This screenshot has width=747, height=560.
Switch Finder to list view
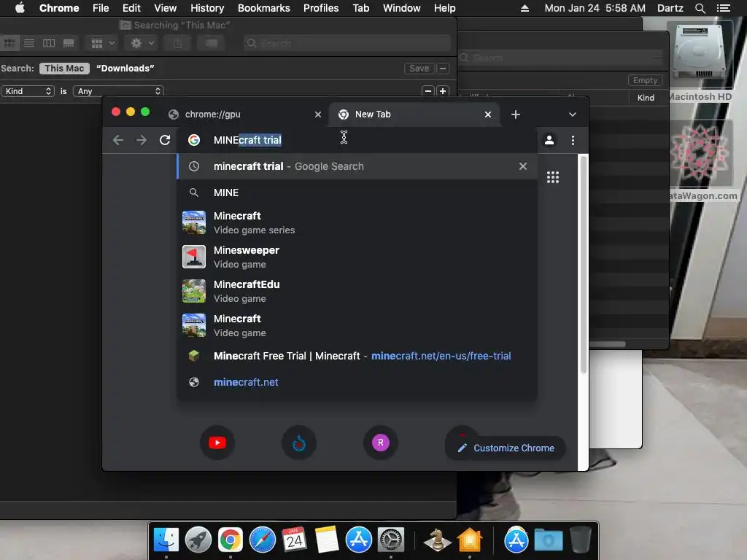[x=29, y=43]
